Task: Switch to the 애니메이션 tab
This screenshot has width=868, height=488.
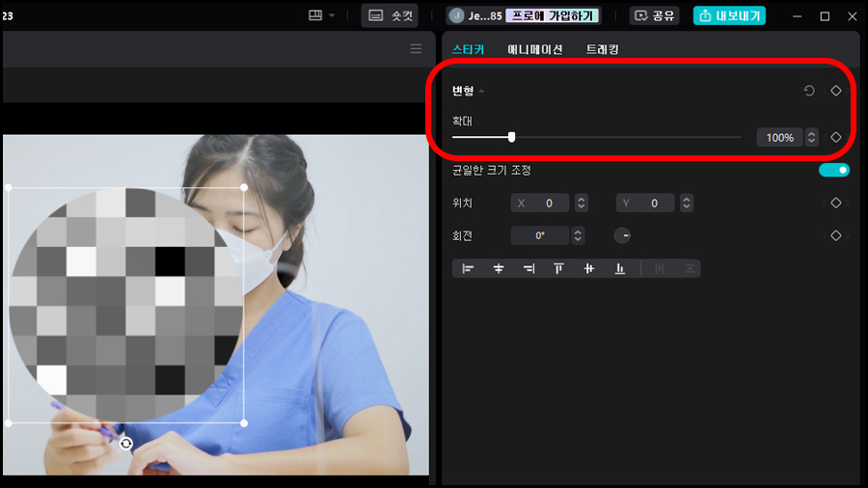Action: click(x=534, y=49)
